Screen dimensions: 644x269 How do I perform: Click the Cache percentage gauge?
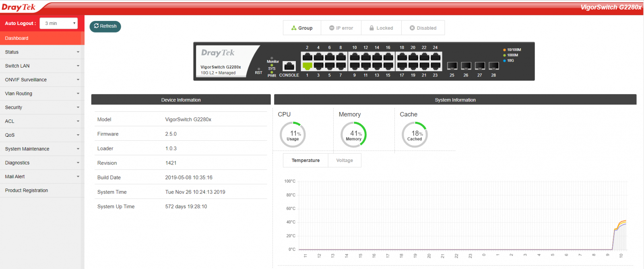coord(415,135)
